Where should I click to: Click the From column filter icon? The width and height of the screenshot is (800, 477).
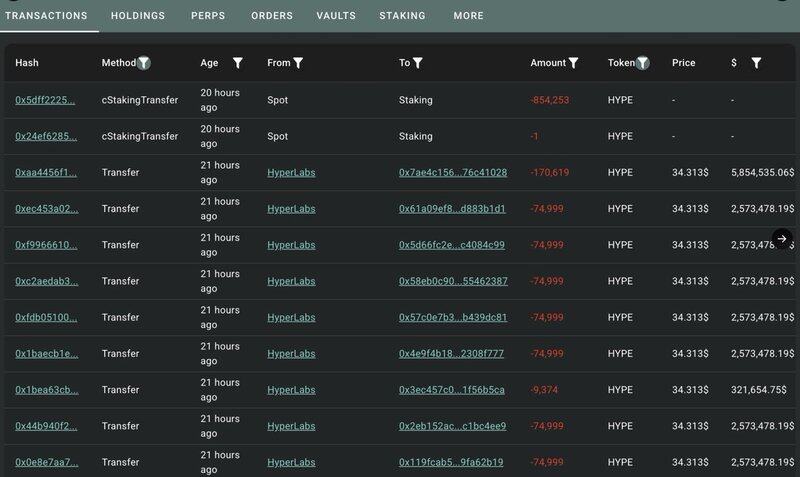298,63
